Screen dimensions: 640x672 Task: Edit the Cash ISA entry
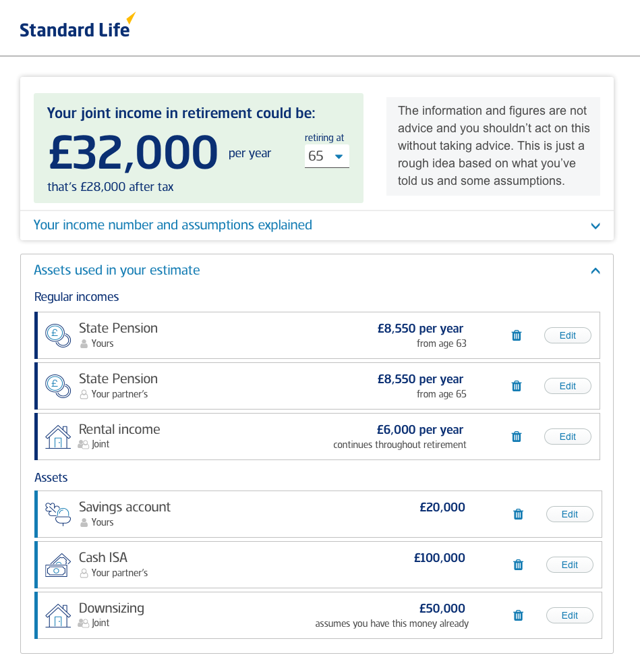pos(570,565)
